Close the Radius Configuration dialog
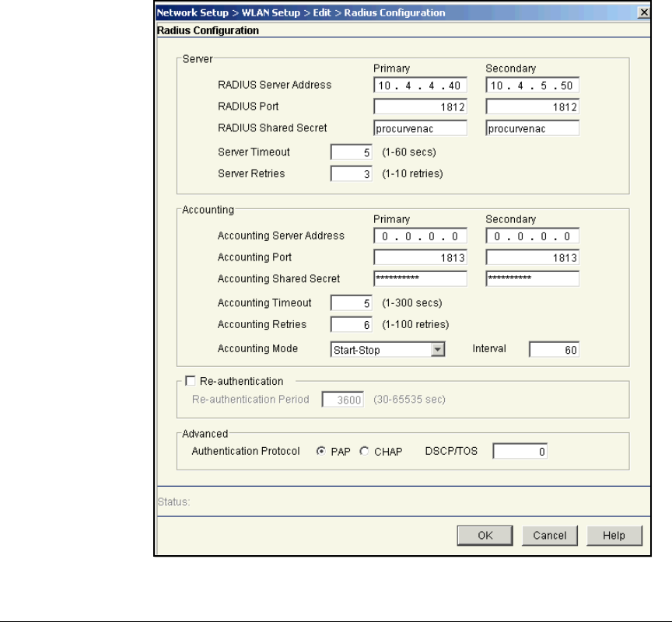672x622 pixels. 644,12
